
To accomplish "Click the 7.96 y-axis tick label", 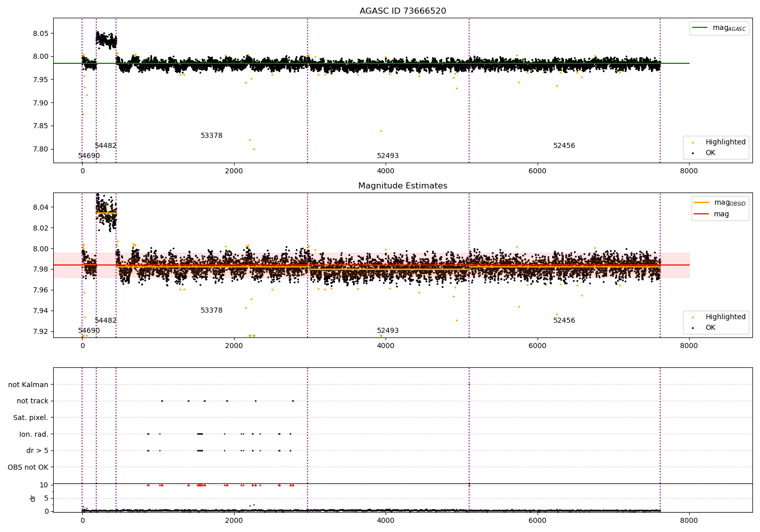I will [40, 290].
